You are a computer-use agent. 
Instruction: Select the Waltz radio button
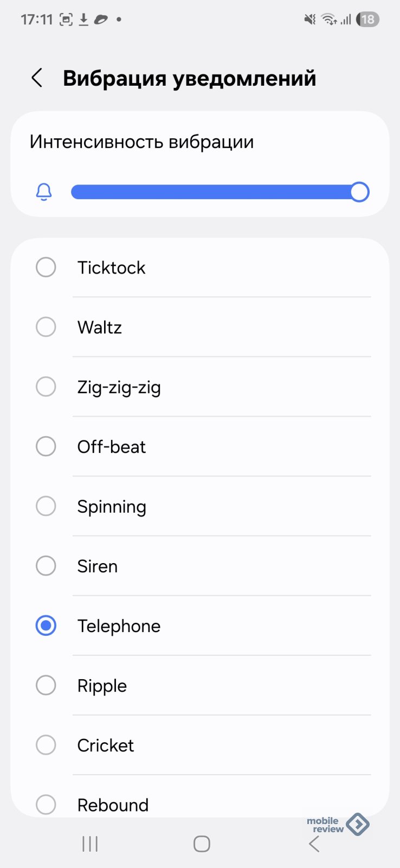click(x=46, y=327)
